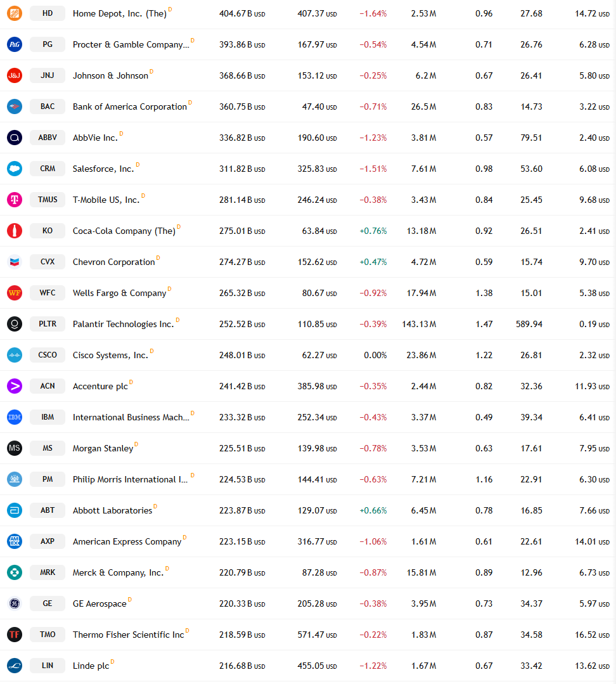The width and height of the screenshot is (616, 684).
Task: Click the Wells Fargo logo icon
Action: point(15,293)
